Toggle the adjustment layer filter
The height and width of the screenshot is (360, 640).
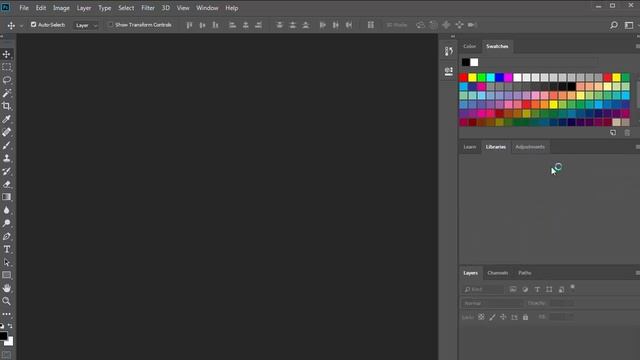click(x=525, y=289)
